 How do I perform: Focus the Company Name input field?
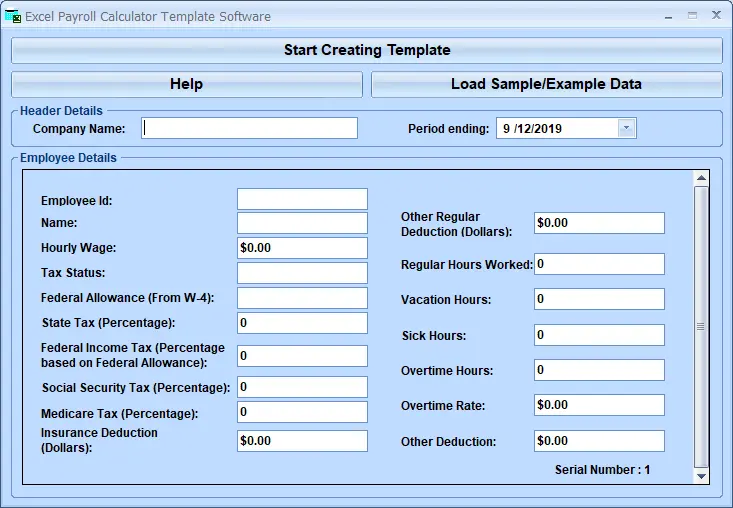(250, 128)
